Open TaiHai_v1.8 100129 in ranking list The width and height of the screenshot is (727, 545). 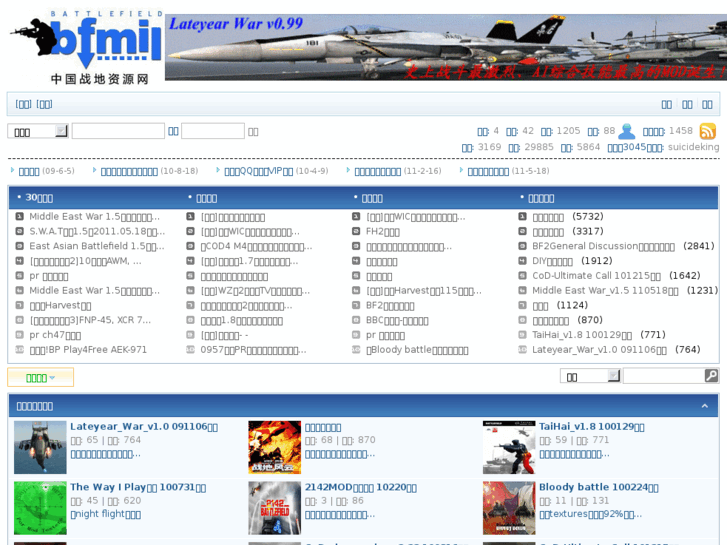582,335
